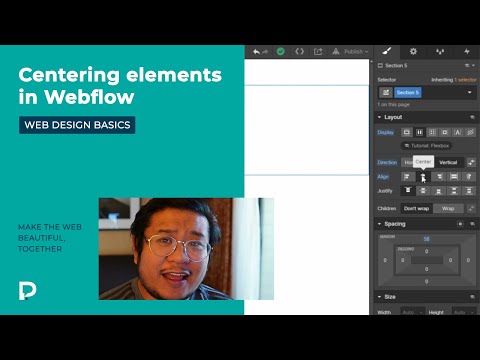The width and height of the screenshot is (480, 360).
Task: Click the Direction label
Action: (x=387, y=162)
